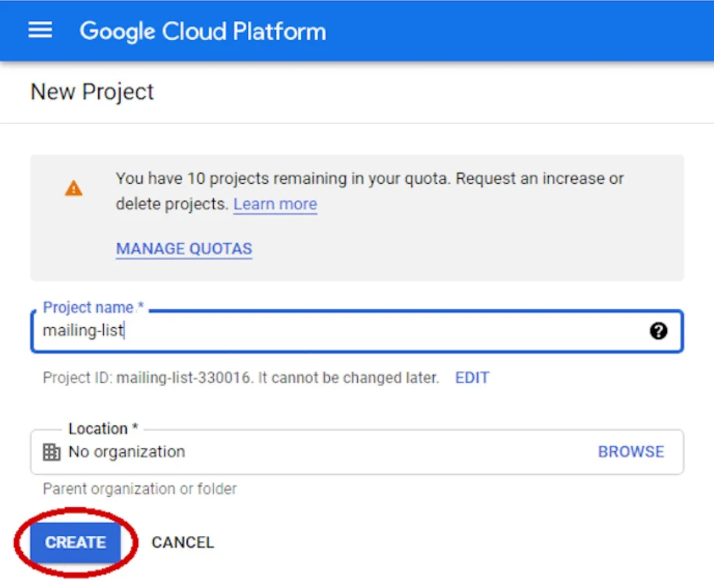The image size is (714, 588).
Task: Open the MANAGE QUOTAS link
Action: point(184,248)
